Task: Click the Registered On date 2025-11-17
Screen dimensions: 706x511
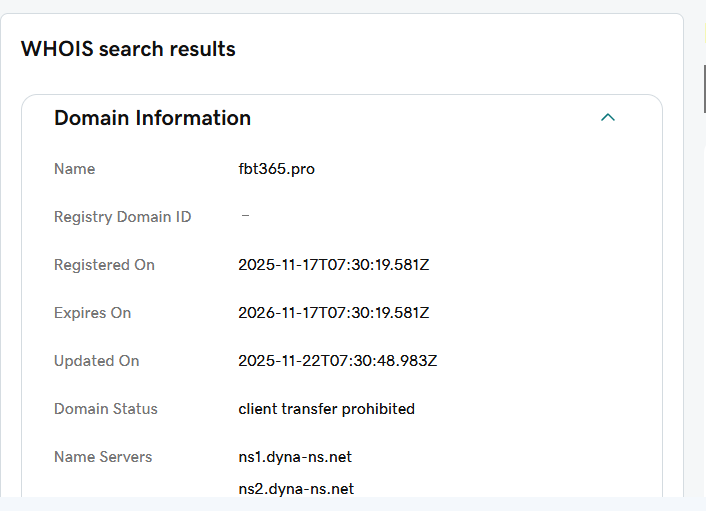Action: [x=333, y=265]
